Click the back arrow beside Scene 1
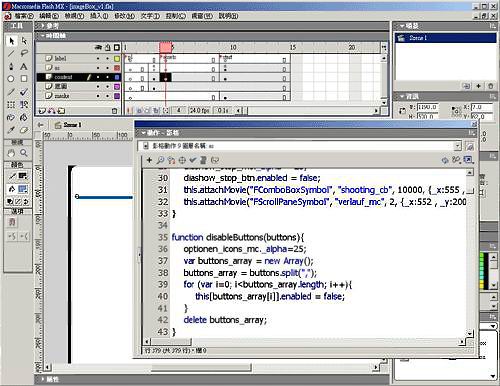This screenshot has height=386, width=500. point(41,125)
